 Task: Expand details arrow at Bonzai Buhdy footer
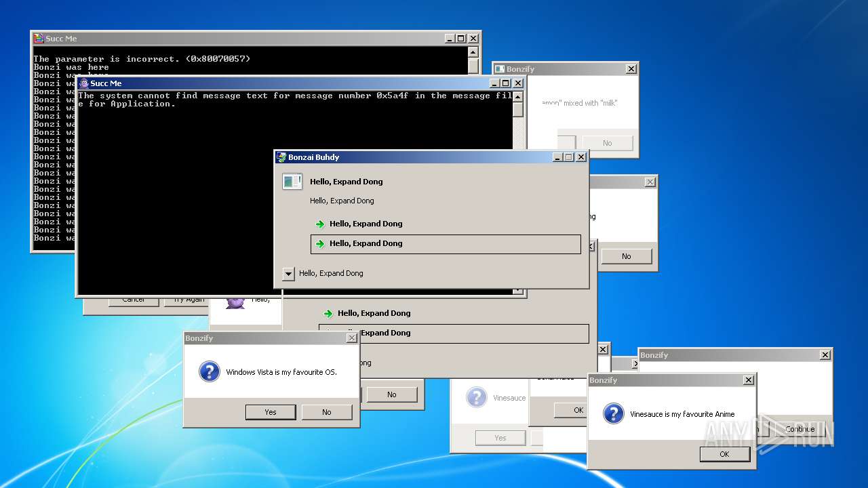288,274
